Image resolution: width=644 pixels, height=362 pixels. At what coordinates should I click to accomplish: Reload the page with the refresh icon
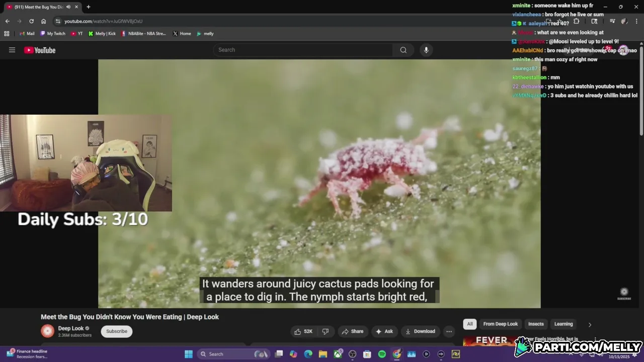[31, 21]
